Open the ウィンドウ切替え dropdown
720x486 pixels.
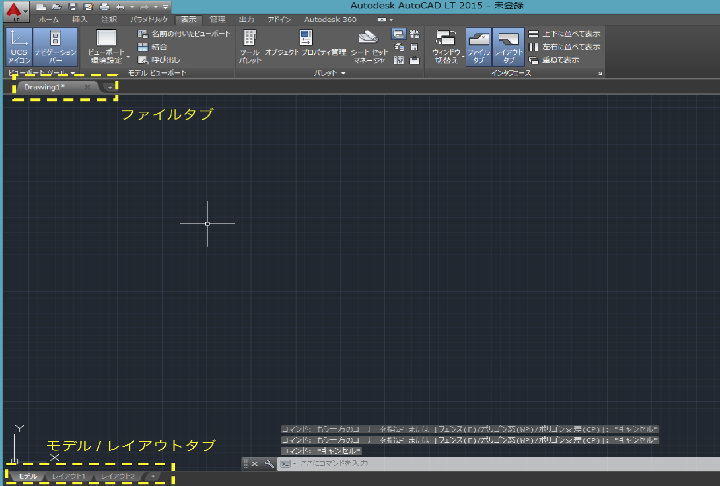pyautogui.click(x=447, y=47)
